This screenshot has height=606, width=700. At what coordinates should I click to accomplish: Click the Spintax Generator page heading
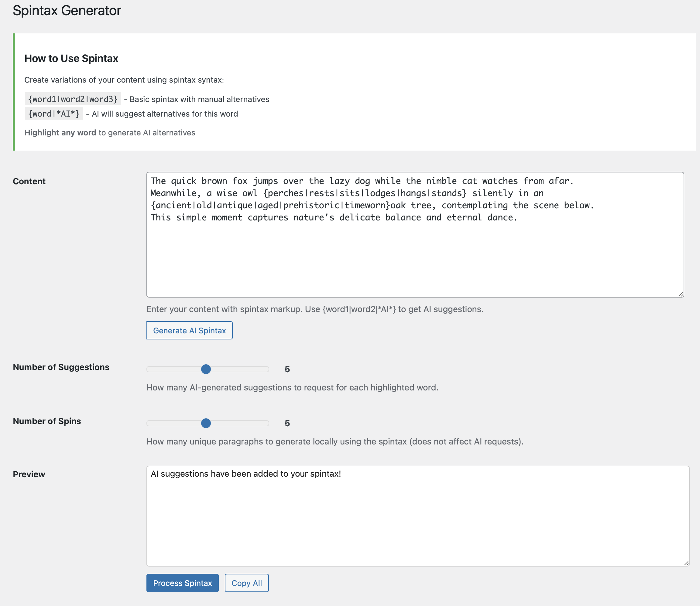point(67,11)
